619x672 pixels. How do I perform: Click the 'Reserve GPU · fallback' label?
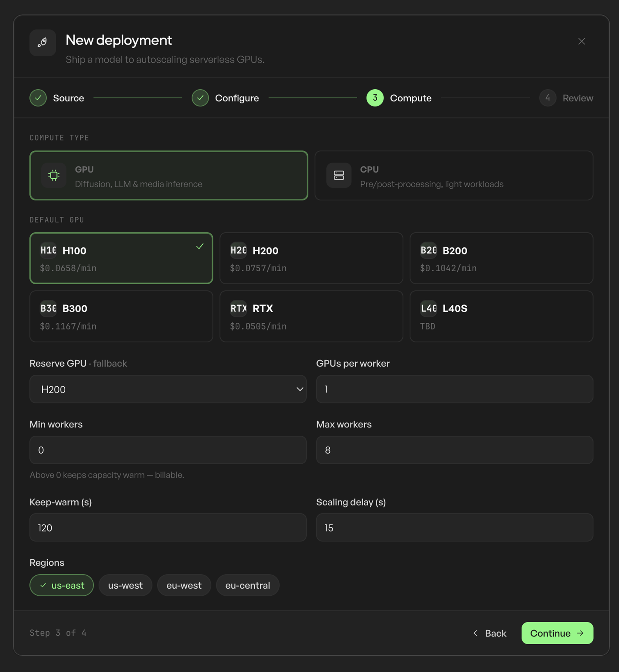[x=78, y=363]
